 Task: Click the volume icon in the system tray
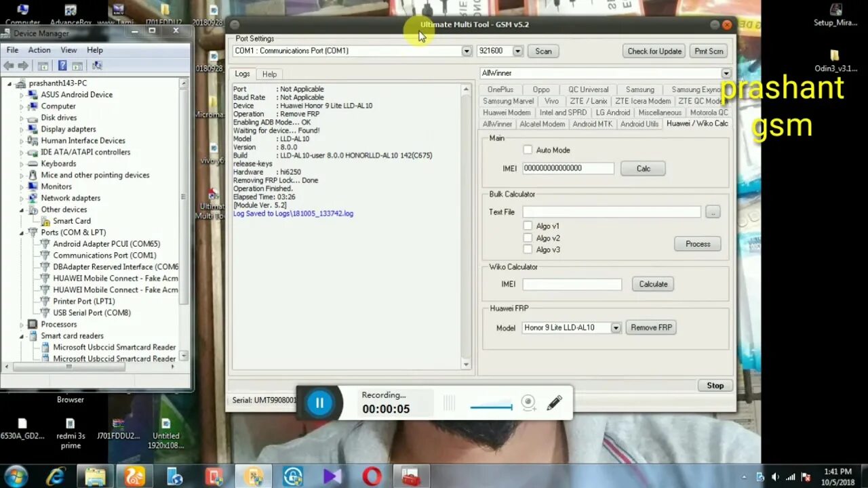click(x=775, y=477)
